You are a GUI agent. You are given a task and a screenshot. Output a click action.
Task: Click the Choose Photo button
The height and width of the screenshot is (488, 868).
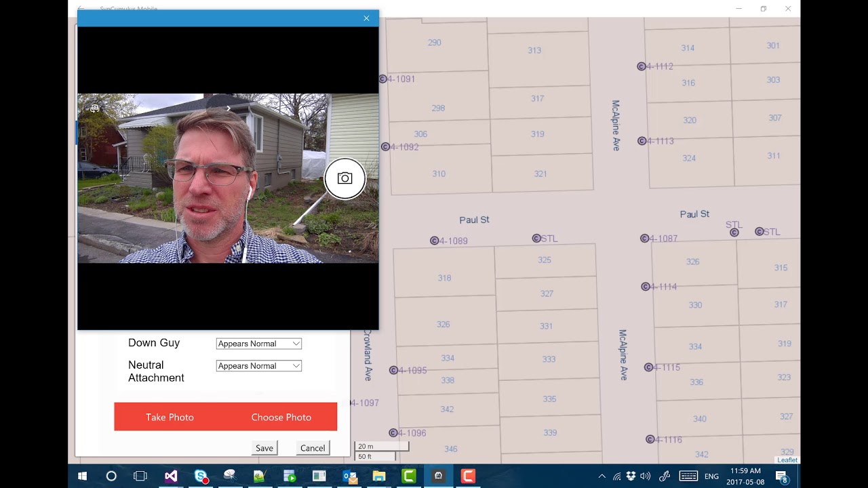tap(281, 417)
